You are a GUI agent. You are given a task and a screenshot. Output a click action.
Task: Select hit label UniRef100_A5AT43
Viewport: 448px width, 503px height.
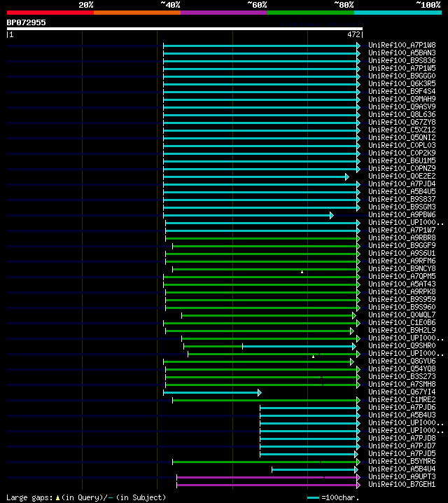coord(402,284)
